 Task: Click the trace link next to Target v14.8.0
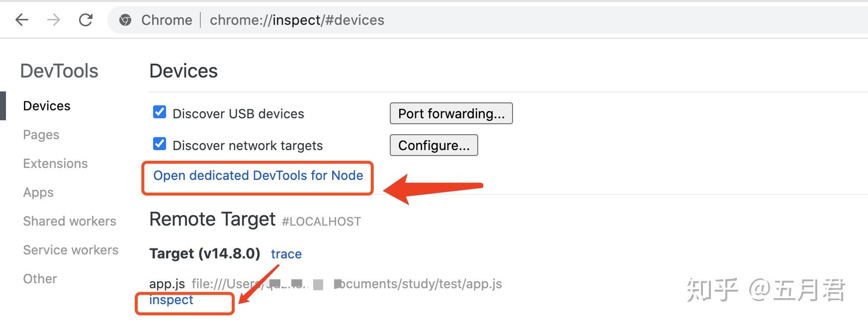coord(286,253)
